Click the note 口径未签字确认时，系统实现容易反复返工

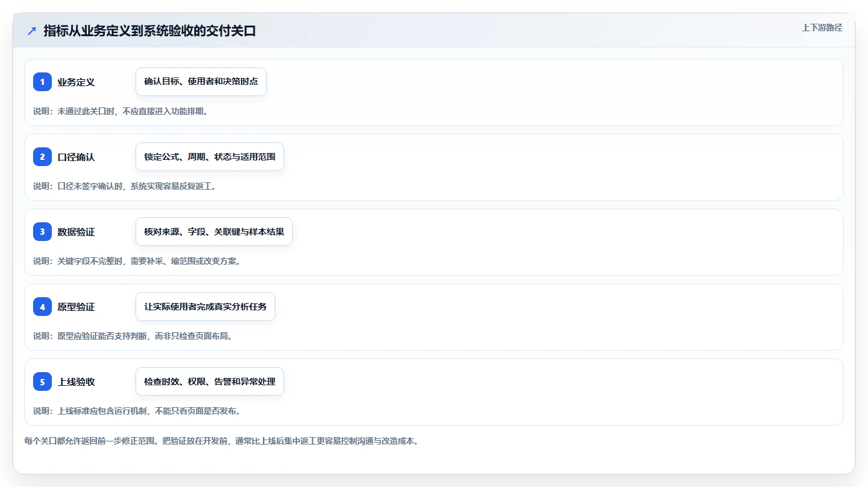125,186
